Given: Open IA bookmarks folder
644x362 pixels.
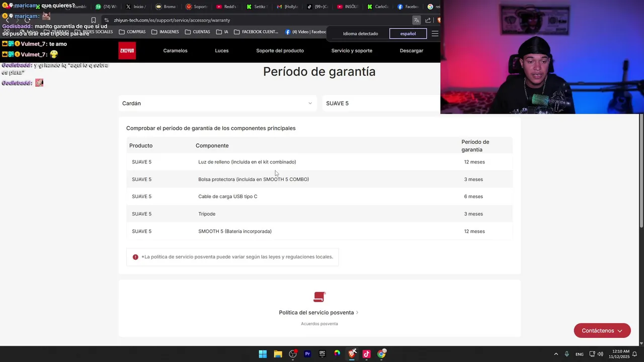Looking at the screenshot, I should coord(222,32).
